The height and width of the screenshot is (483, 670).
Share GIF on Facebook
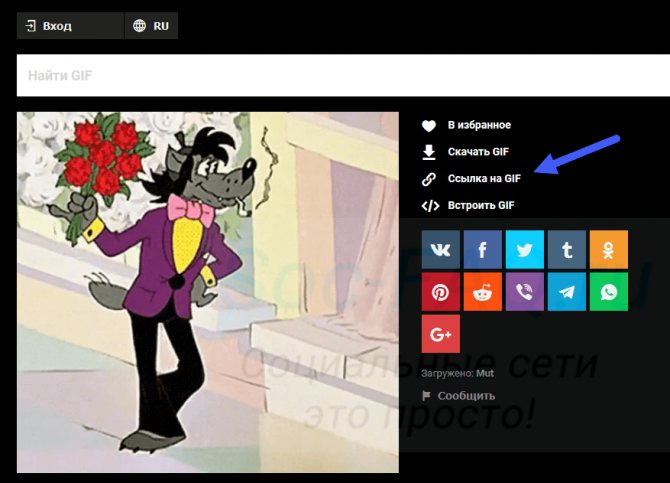482,250
